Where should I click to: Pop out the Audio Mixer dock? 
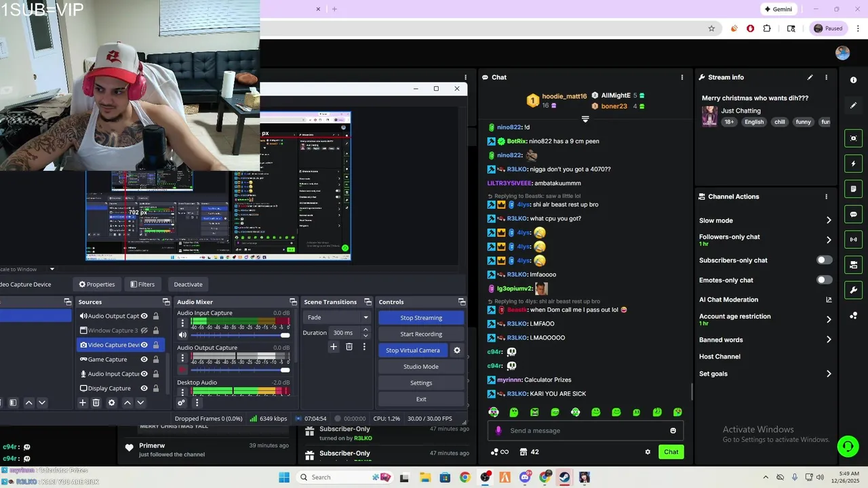pos(293,302)
